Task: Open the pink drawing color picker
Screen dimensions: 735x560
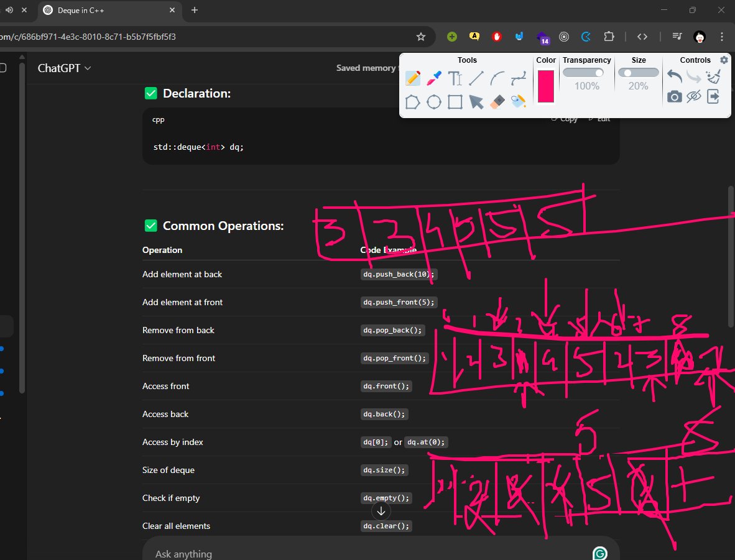Action: coord(545,86)
